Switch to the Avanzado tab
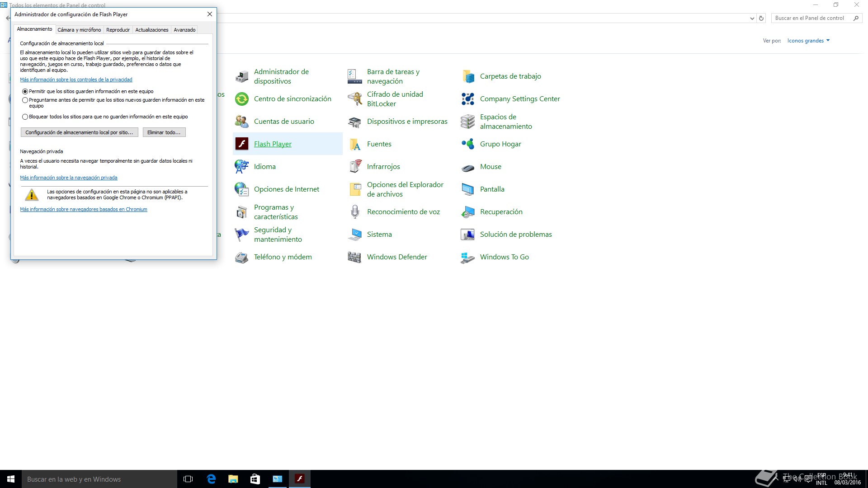The image size is (868, 488). pyautogui.click(x=184, y=30)
